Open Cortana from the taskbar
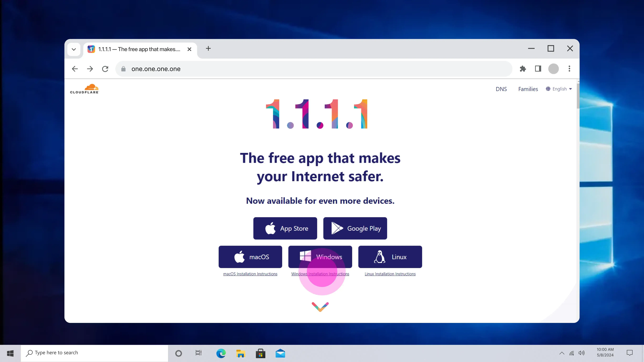Screen dimensions: 644x362 (179, 353)
